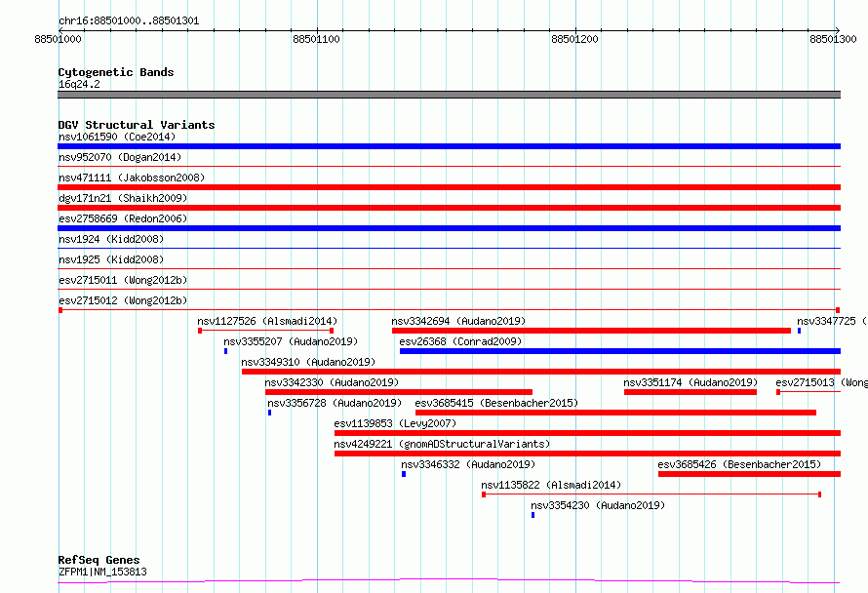
Task: Click the esv2715013 label at right edge
Action: (821, 382)
